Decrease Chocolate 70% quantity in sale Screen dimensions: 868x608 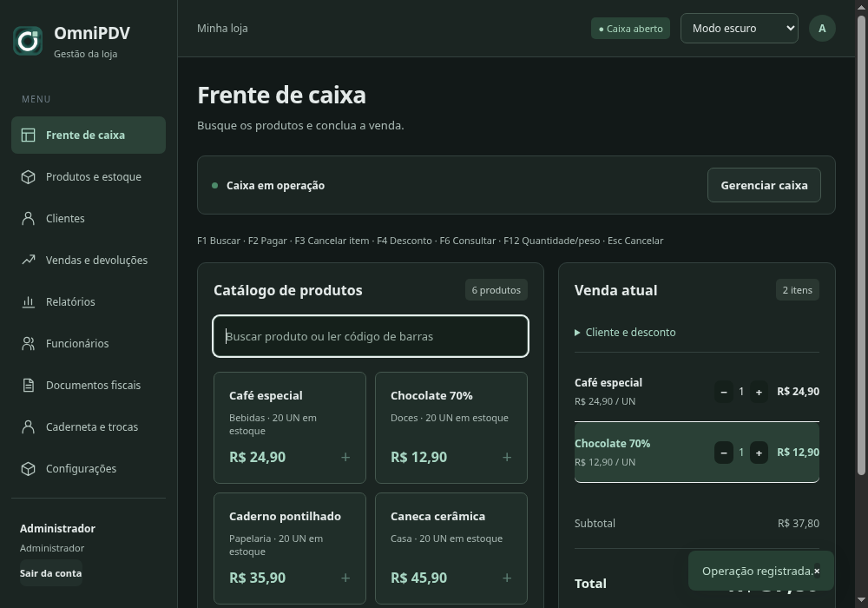click(x=724, y=453)
